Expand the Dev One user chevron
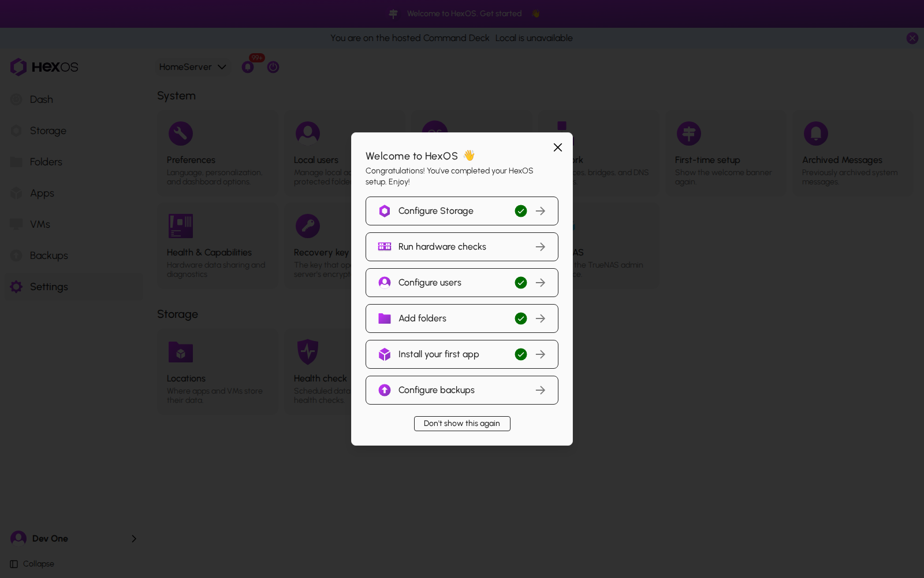Viewport: 924px width, 578px height. click(134, 539)
